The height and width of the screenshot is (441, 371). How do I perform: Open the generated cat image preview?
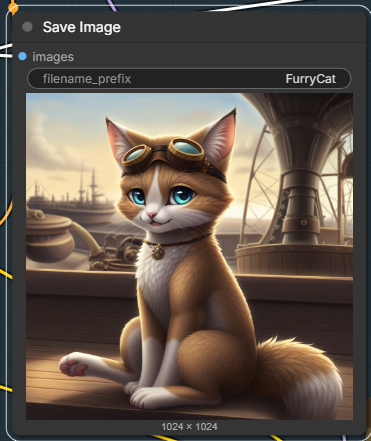pyautogui.click(x=189, y=256)
